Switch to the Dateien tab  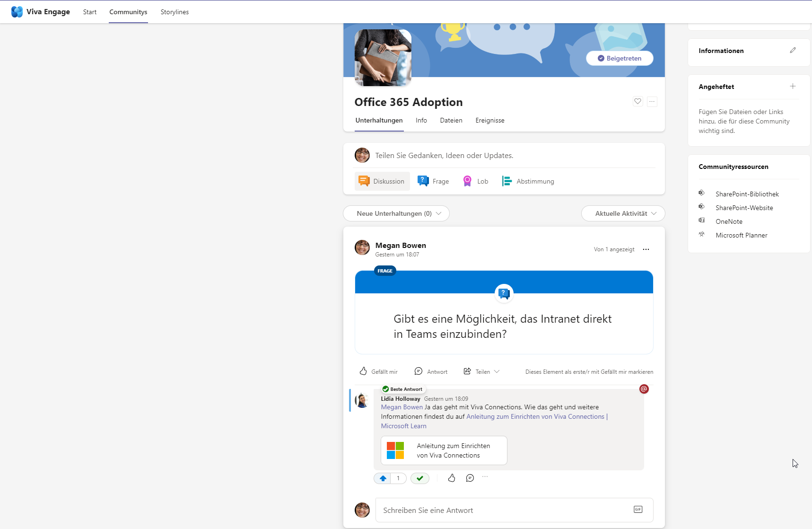point(451,120)
